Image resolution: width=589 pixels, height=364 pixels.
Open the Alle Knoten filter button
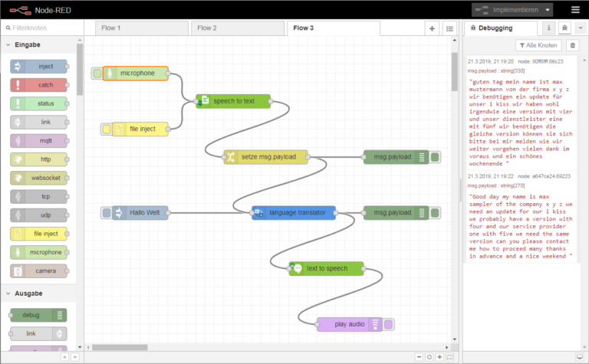pos(538,45)
